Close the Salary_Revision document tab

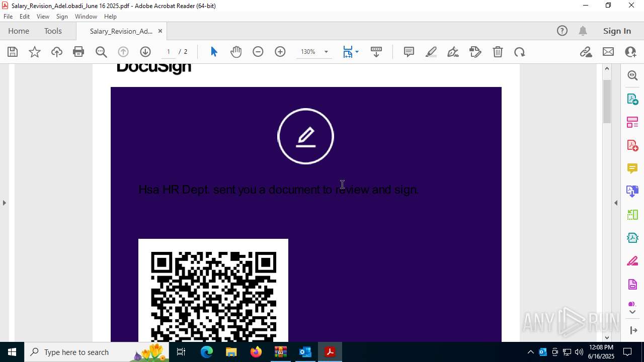pyautogui.click(x=160, y=31)
